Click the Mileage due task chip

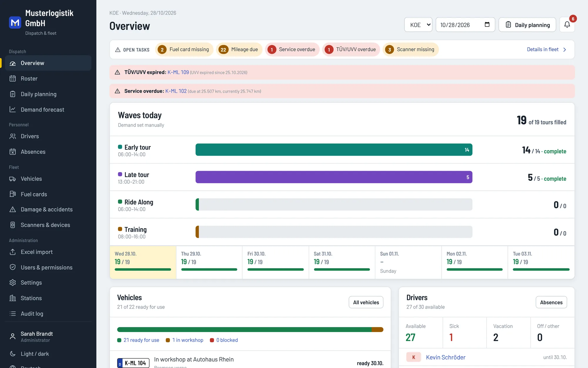pyautogui.click(x=239, y=49)
